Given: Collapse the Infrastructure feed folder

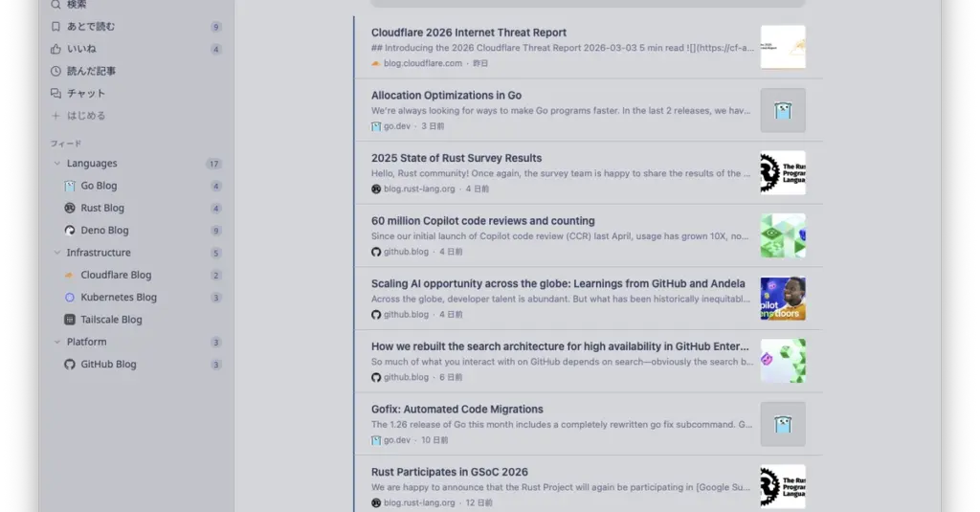Looking at the screenshot, I should (56, 253).
